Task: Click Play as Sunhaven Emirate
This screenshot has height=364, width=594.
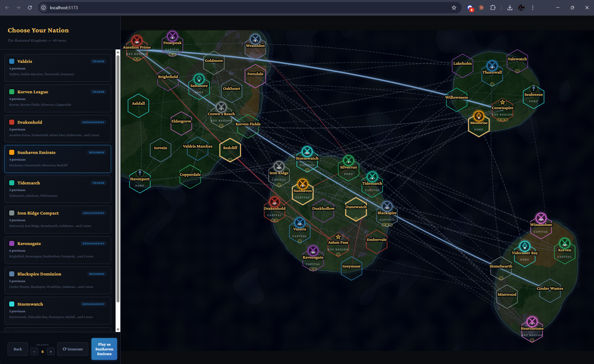Action: (x=104, y=349)
